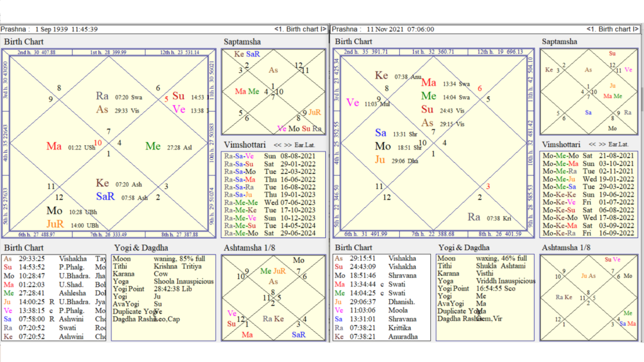Viewport: 644px width, 362px height.
Task: Select the Mo-Me-Mo dasha row dated 21-08-2021
Action: [588, 156]
